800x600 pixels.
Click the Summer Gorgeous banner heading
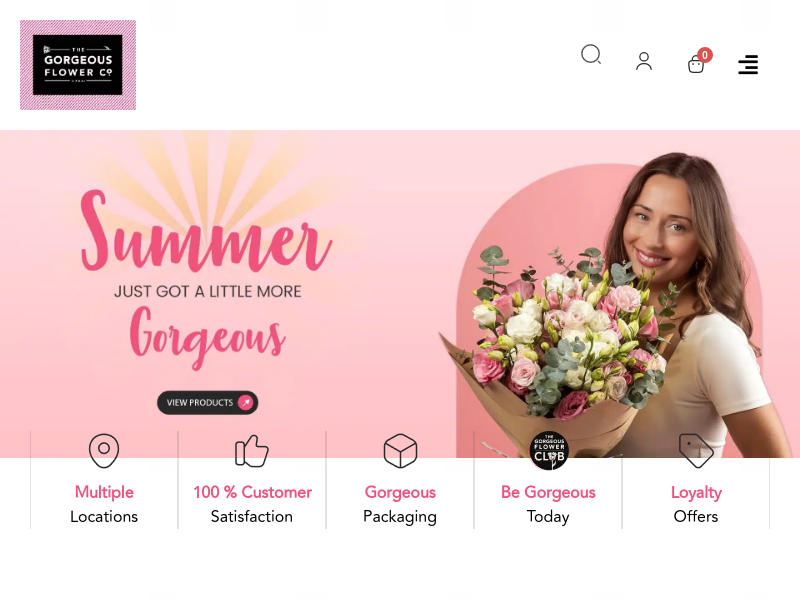207,278
